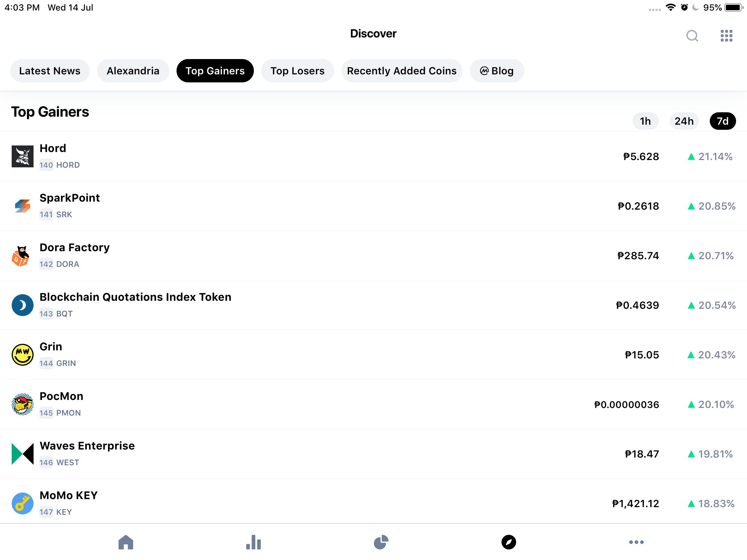Tap PocMon price ₱0.00000036
The image size is (747, 560).
[x=626, y=404]
